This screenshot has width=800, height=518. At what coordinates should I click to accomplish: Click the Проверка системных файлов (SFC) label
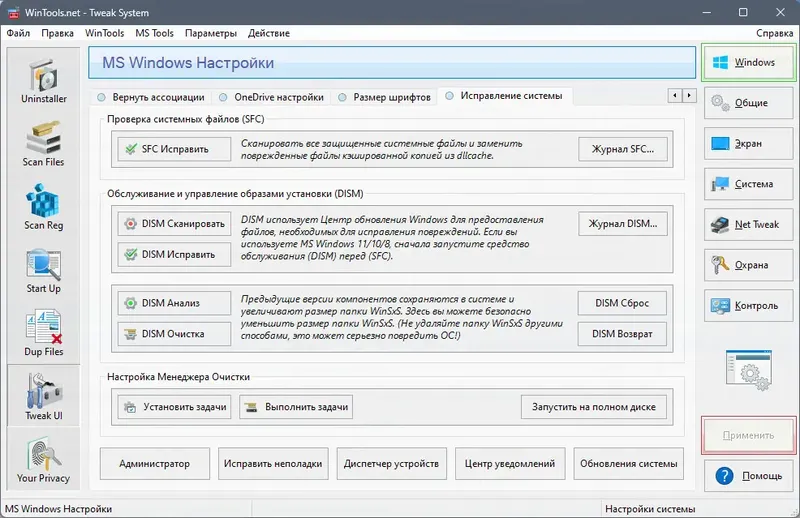(186, 119)
